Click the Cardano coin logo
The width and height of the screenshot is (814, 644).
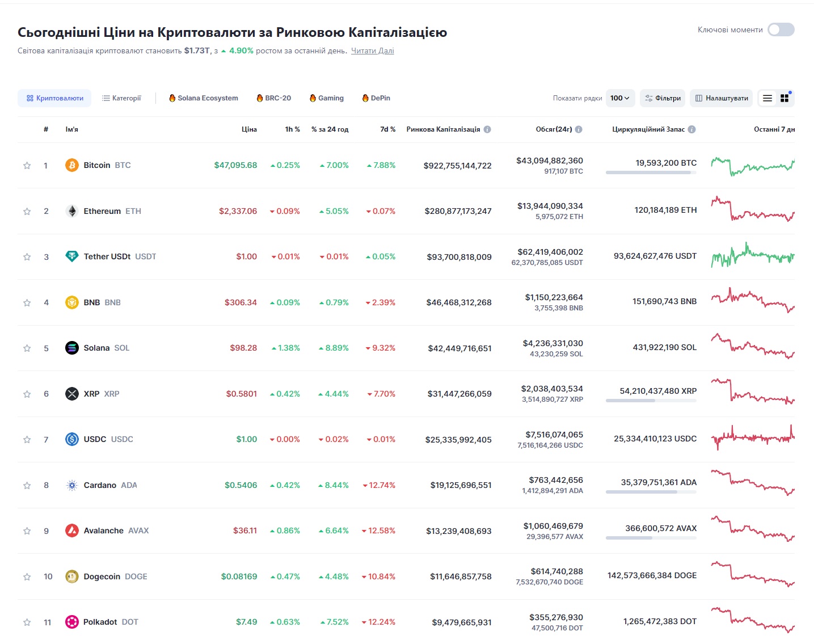coord(72,485)
